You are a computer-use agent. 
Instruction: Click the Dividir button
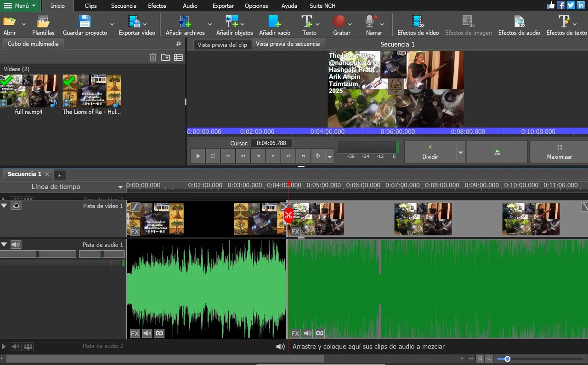pos(430,152)
